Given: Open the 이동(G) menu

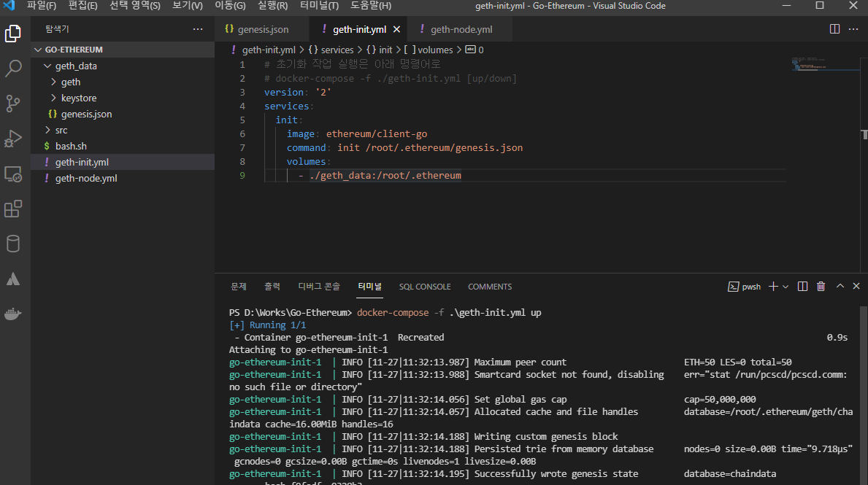Looking at the screenshot, I should pyautogui.click(x=230, y=6).
